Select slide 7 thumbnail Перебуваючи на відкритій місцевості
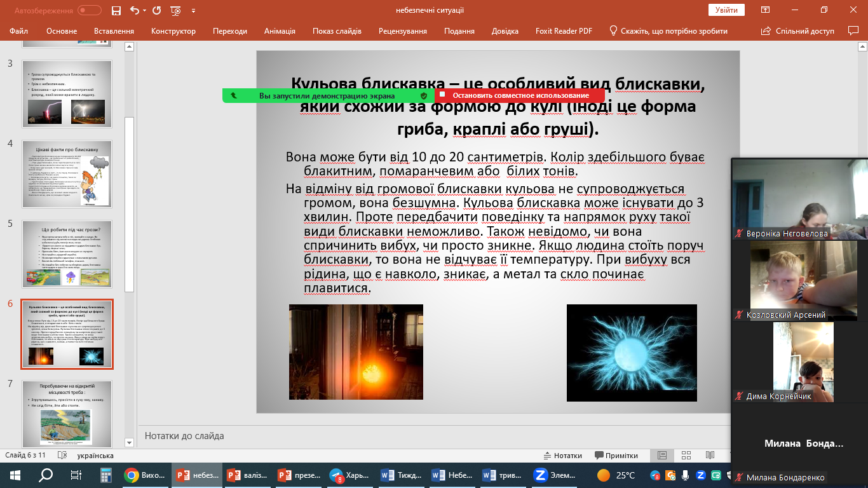The height and width of the screenshot is (488, 868). tap(67, 414)
